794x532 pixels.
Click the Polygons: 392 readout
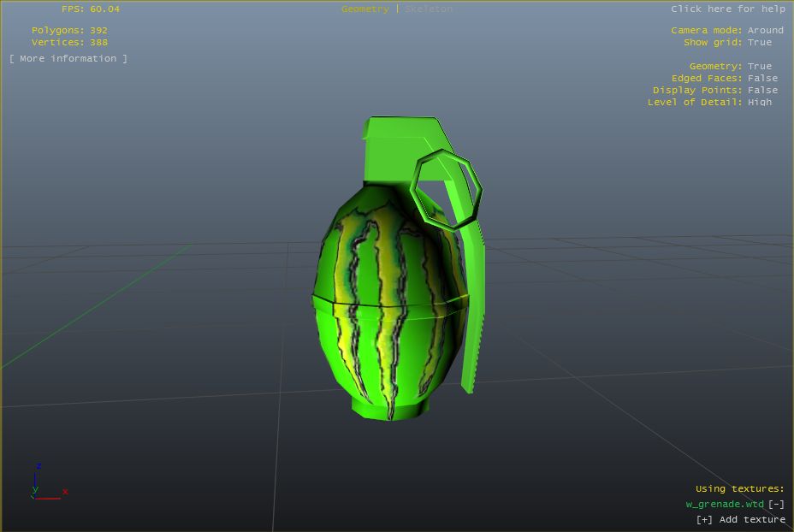(x=69, y=31)
